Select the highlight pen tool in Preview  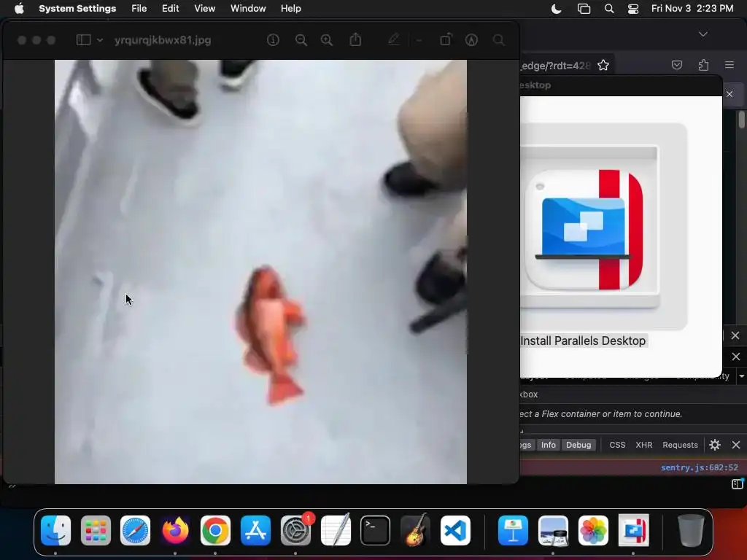(x=393, y=39)
